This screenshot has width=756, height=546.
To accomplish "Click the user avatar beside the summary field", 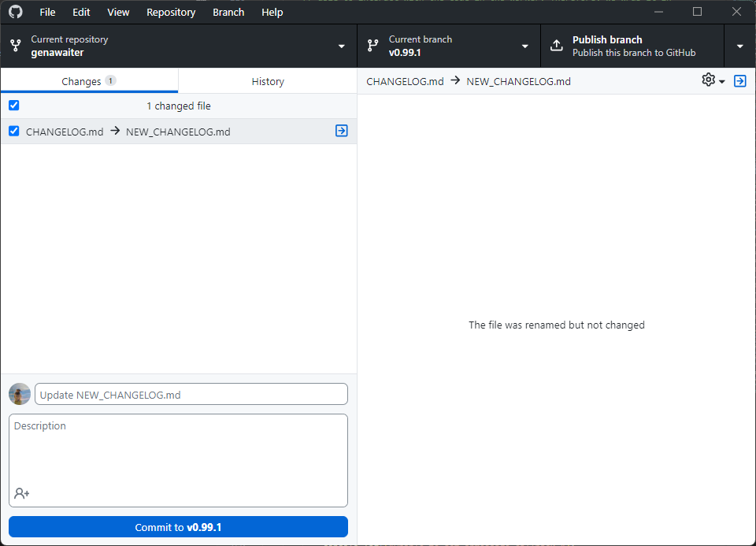I will click(20, 394).
